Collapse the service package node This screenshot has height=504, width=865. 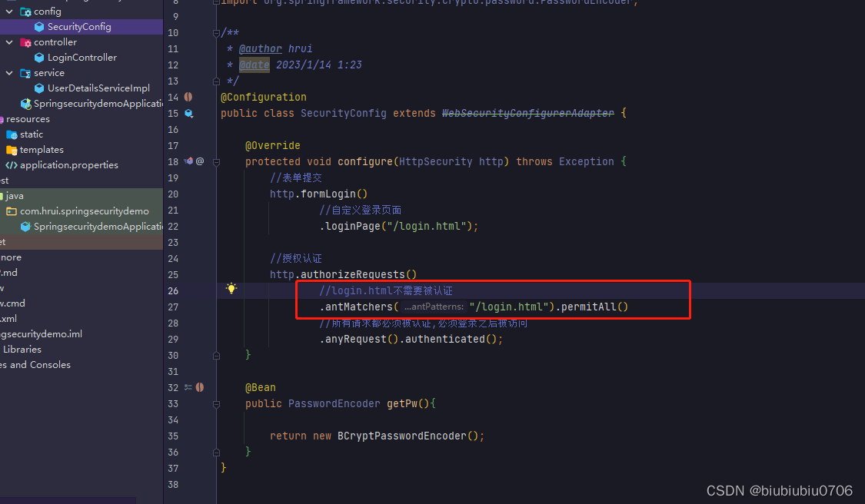pyautogui.click(x=9, y=73)
